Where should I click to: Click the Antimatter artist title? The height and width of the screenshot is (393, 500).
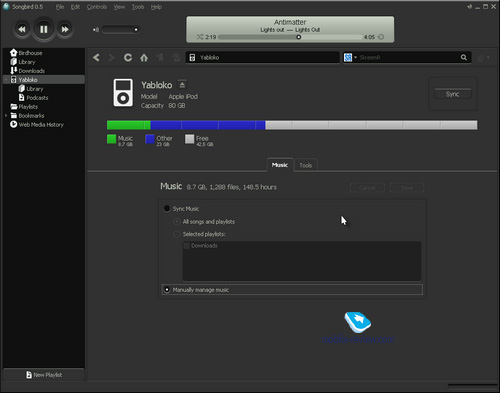point(290,22)
